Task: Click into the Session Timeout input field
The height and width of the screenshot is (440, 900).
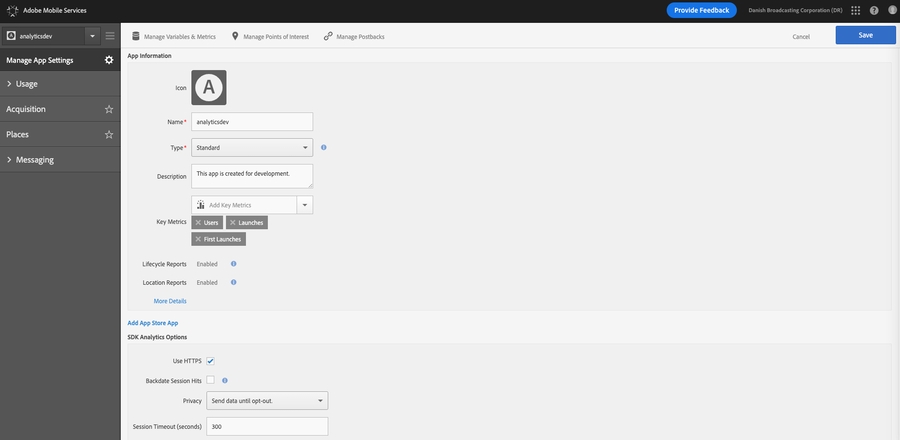Action: click(267, 426)
